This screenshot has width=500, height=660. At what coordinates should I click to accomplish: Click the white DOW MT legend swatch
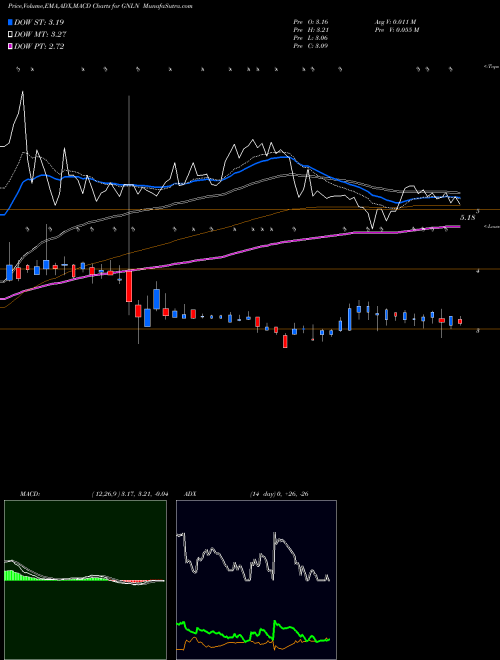10,35
